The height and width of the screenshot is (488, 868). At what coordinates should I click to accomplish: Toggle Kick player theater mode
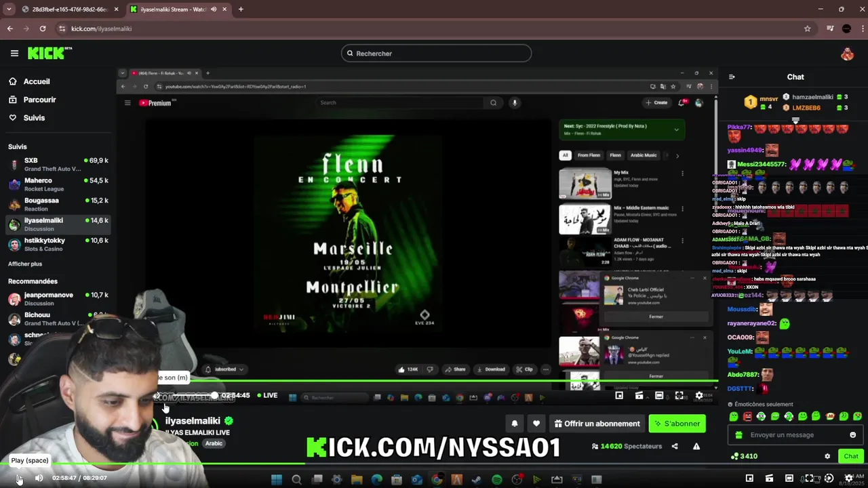658,395
